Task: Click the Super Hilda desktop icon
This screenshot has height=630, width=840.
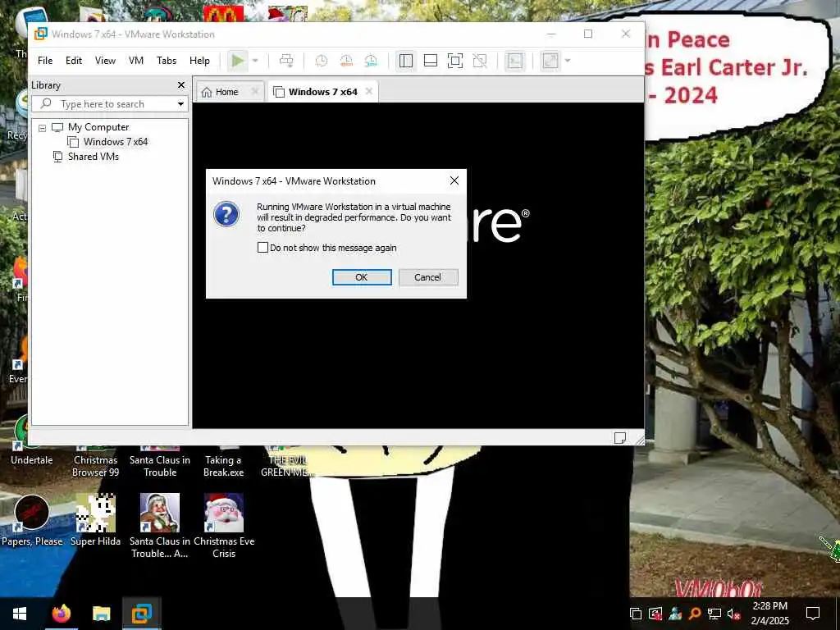Action: pyautogui.click(x=95, y=521)
